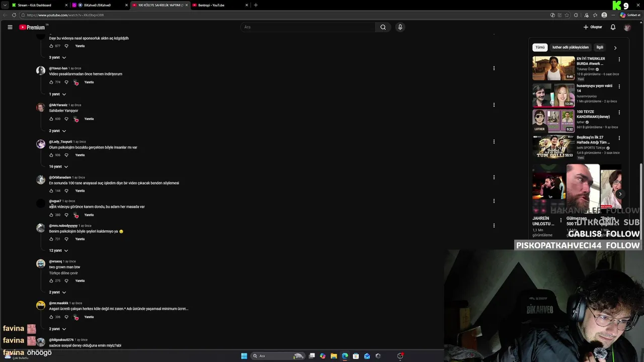The image size is (644, 362).
Task: Like the comment by @Yavuz-han
Action: tap(51, 82)
